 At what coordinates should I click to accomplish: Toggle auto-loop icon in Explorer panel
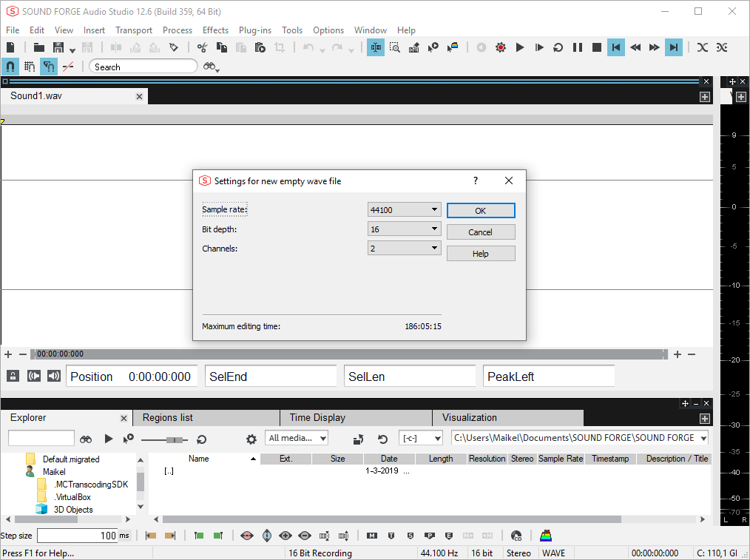[x=201, y=439]
